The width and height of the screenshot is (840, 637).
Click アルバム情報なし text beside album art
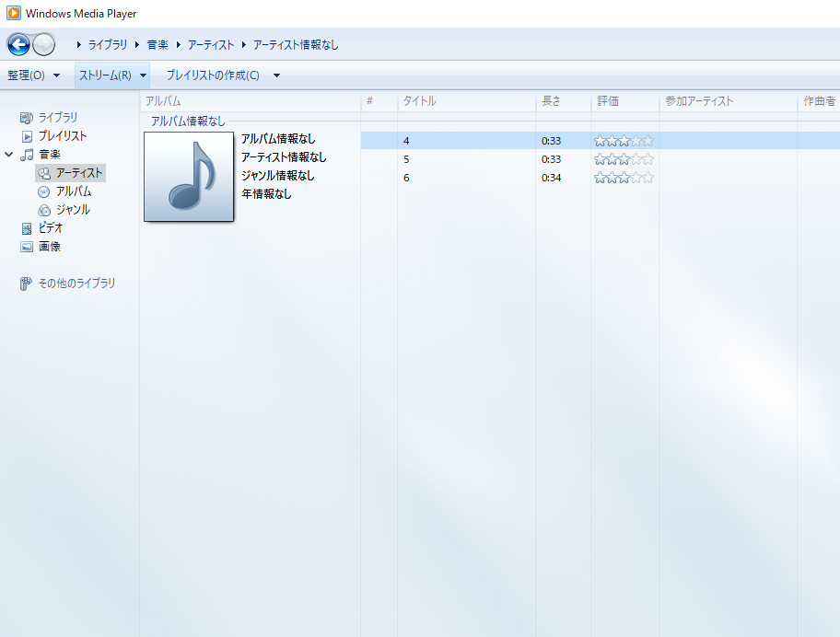[x=278, y=139]
